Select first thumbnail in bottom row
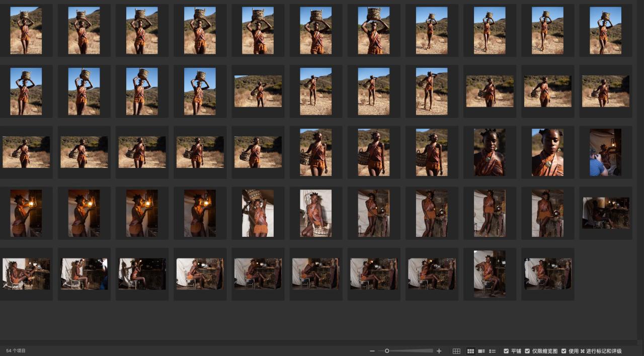This screenshot has width=644, height=356. coord(26,274)
